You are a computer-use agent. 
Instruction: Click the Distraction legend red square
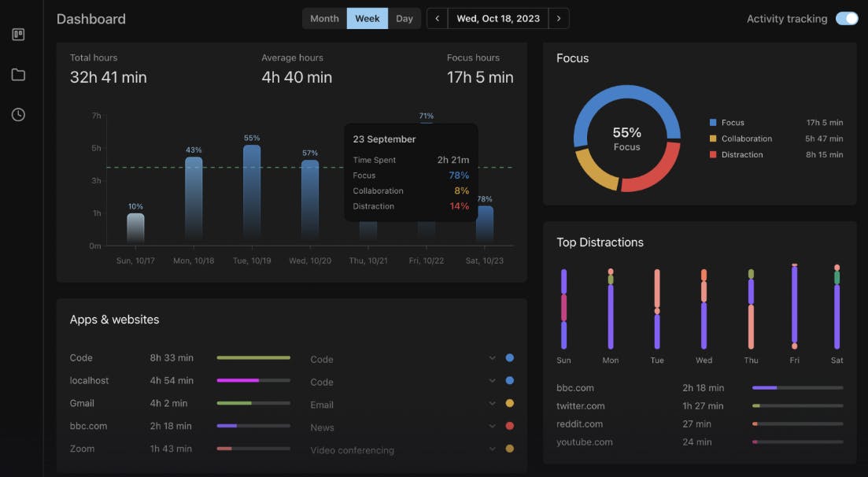713,154
